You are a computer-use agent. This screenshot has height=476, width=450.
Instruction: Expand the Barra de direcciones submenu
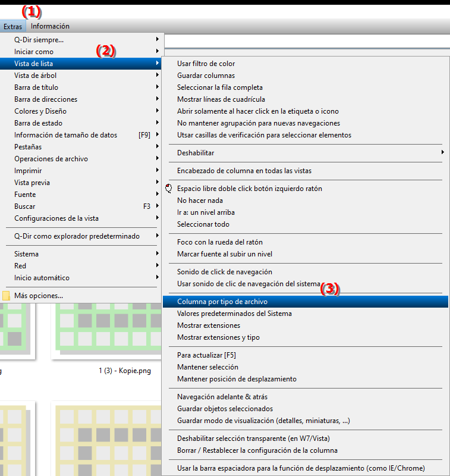coord(81,99)
